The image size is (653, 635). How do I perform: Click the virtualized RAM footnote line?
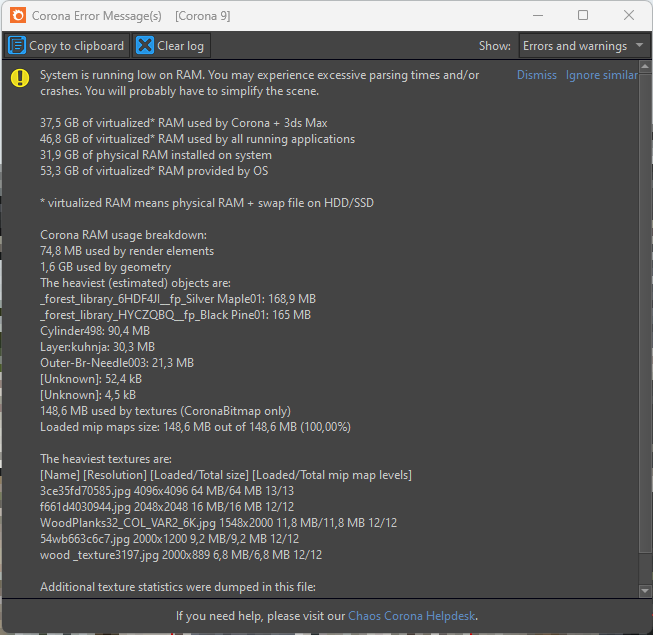(x=207, y=203)
